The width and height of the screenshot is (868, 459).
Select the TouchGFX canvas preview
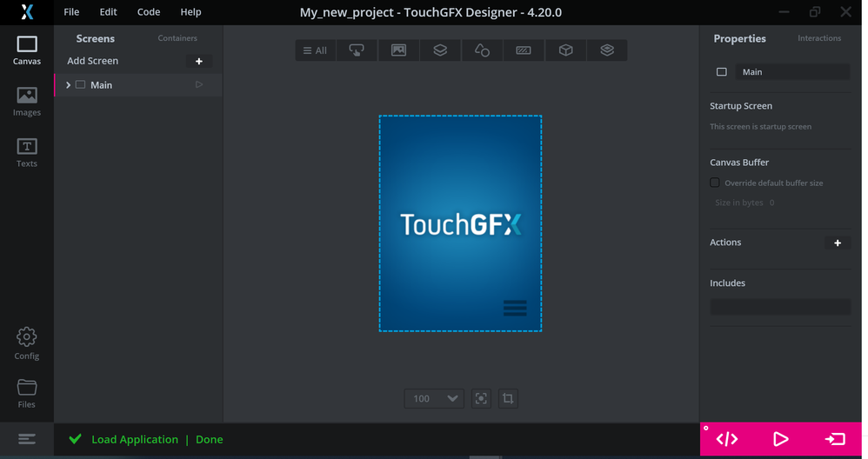coord(460,223)
